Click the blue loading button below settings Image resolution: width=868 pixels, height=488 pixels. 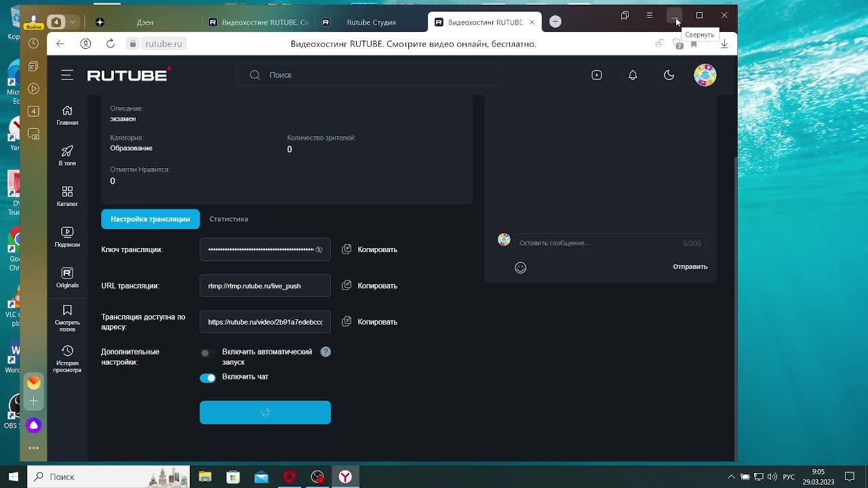coord(265,412)
